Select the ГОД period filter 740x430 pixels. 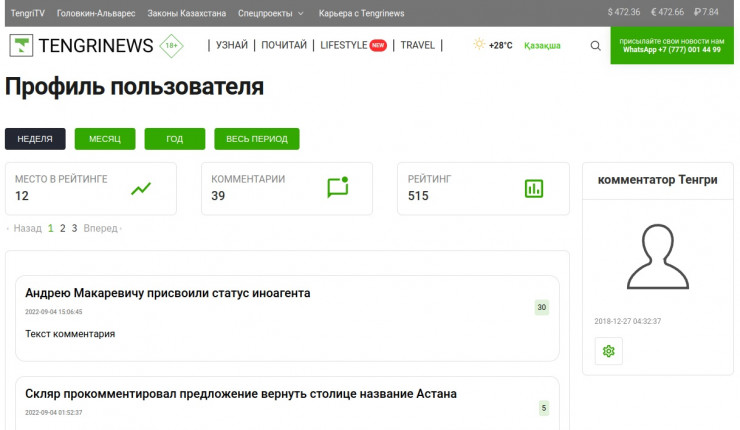(x=174, y=139)
